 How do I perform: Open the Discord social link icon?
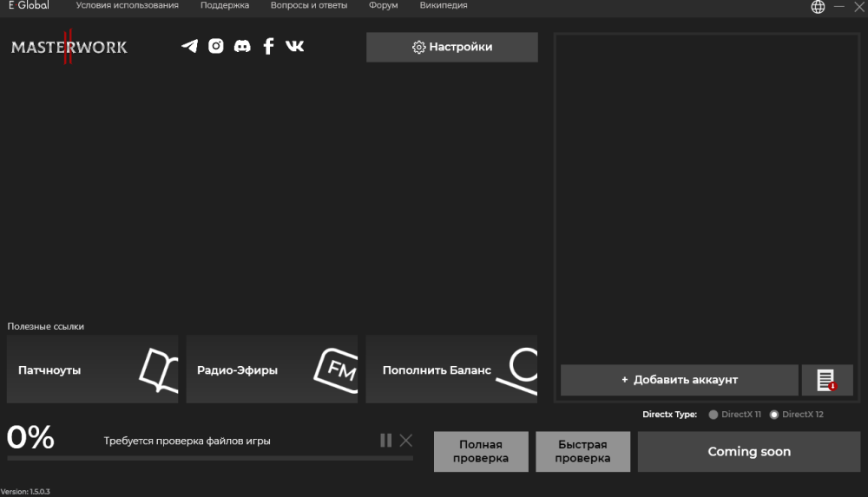tap(242, 46)
